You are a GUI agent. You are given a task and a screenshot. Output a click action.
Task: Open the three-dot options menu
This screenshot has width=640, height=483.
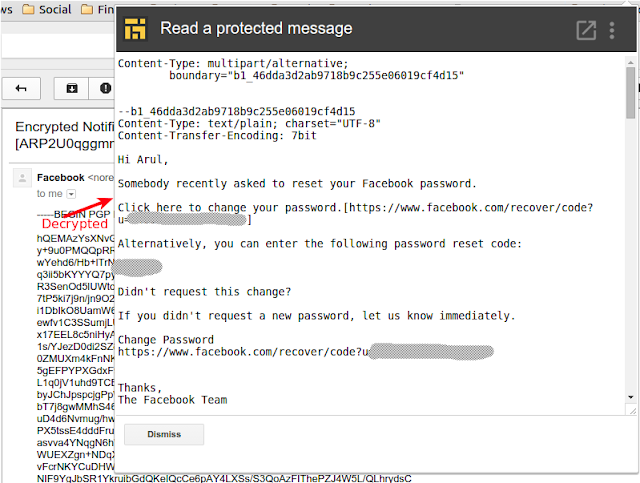tap(611, 31)
